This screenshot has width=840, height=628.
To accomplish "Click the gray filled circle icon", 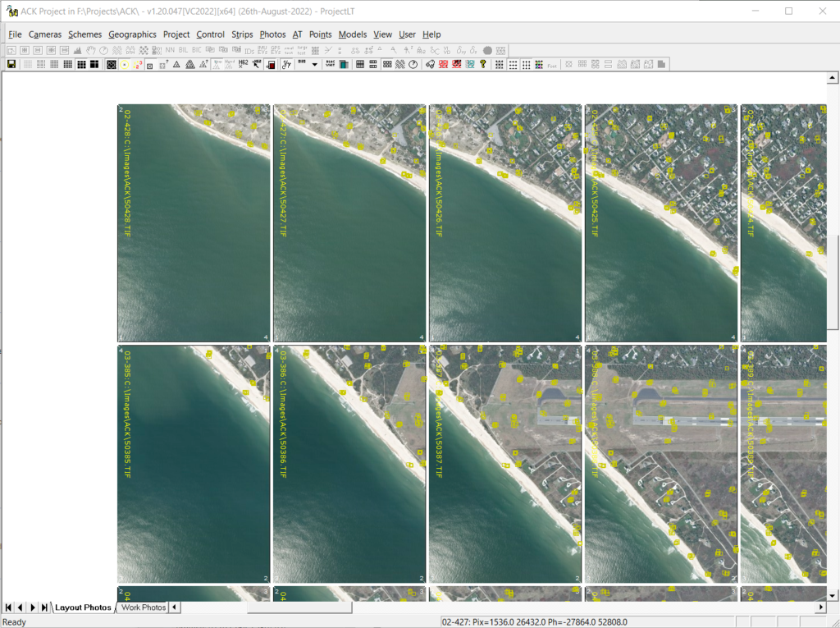I will (487, 50).
